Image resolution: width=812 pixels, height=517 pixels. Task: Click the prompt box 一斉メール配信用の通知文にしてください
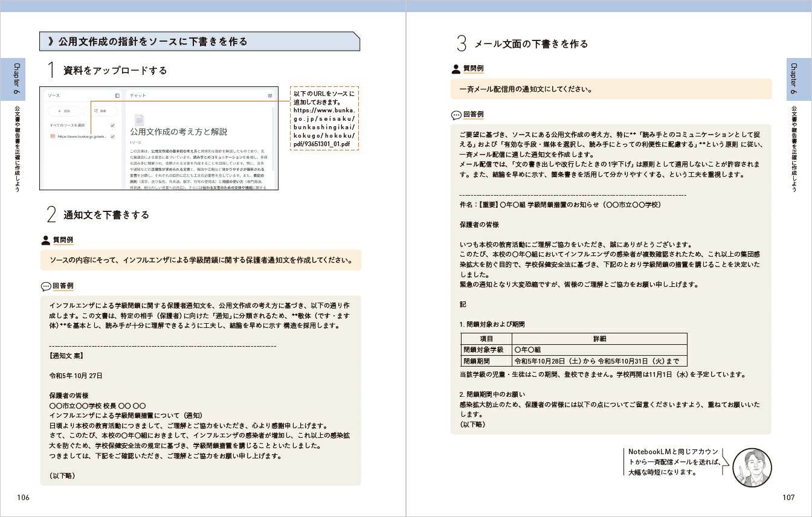611,89
